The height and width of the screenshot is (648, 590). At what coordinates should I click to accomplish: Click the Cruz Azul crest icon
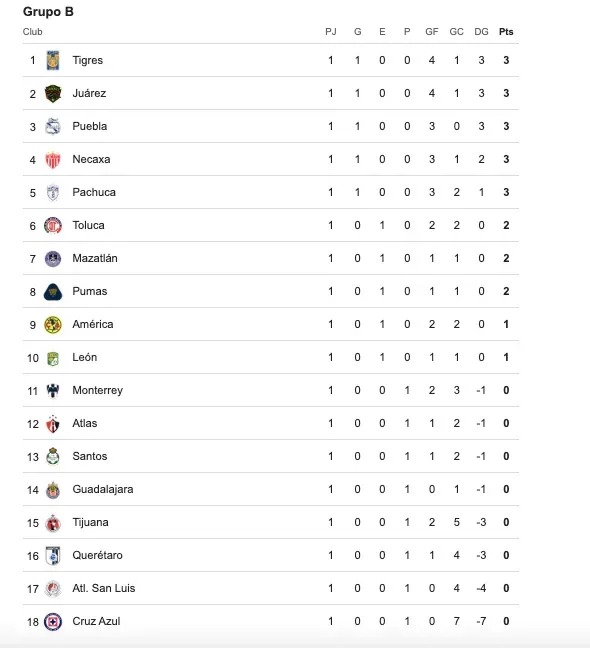[x=53, y=622]
